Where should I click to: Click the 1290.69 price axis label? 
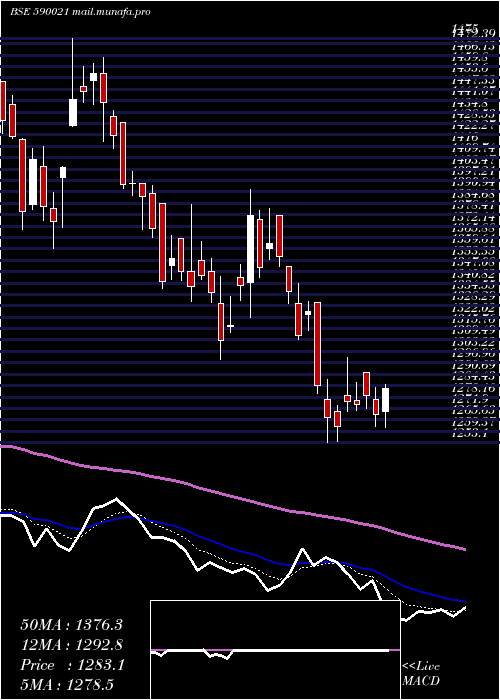point(472,366)
